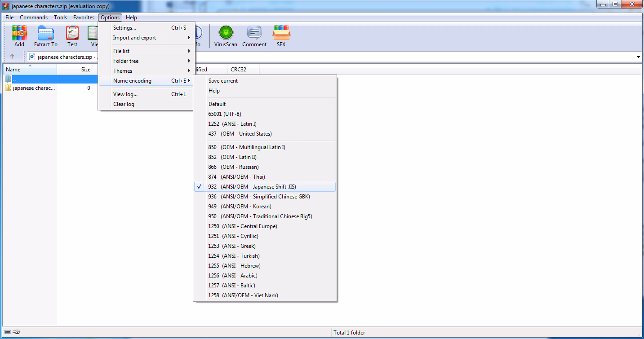Select 850 (OEM - Multilingual Latin I)
Image resolution: width=644 pixels, height=339 pixels.
[x=265, y=147]
